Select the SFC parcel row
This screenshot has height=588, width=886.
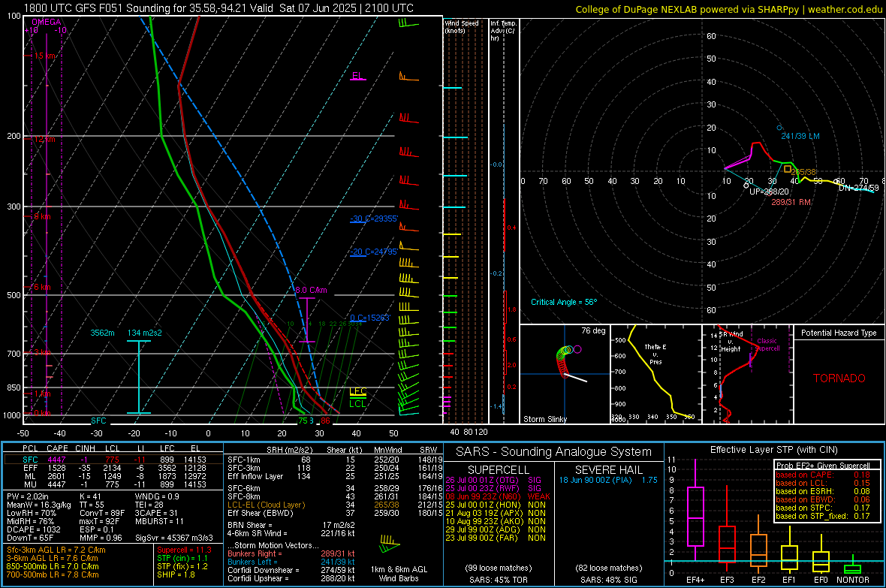click(113, 460)
